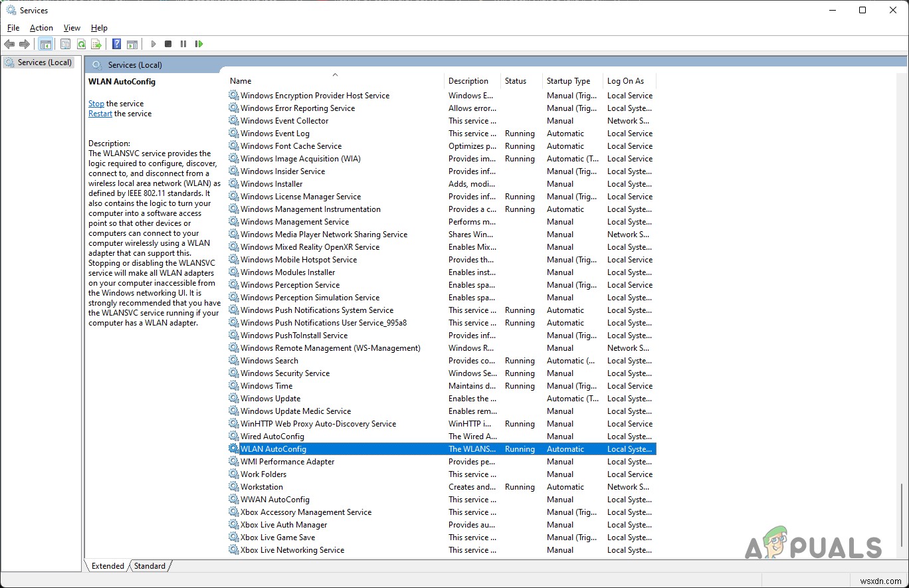
Task: Click the Refresh toolbar icon
Action: coord(81,44)
